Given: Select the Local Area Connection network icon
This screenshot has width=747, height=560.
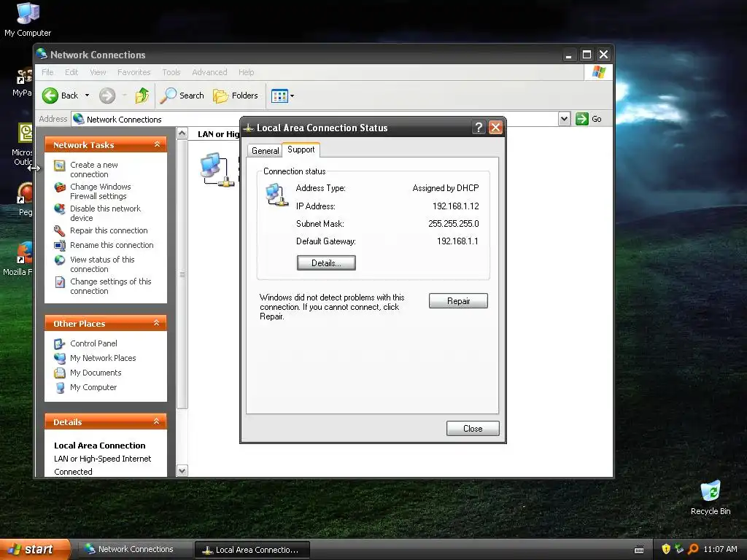Looking at the screenshot, I should pyautogui.click(x=217, y=169).
